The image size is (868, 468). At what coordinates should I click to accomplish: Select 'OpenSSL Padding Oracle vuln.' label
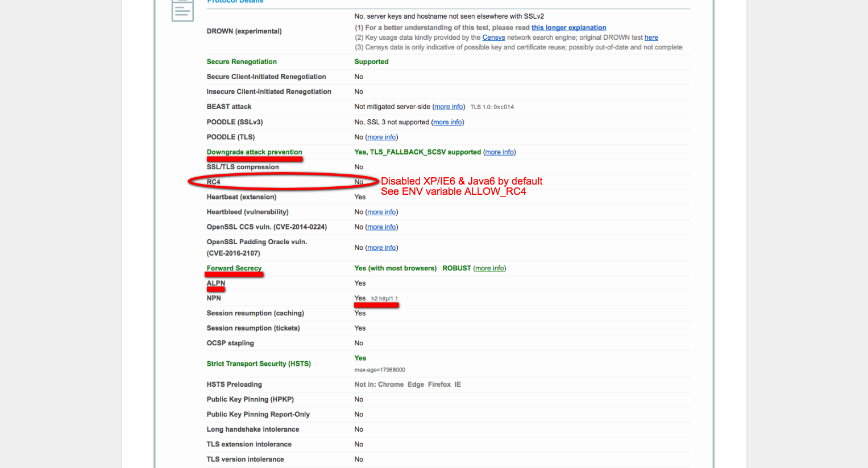[257, 242]
